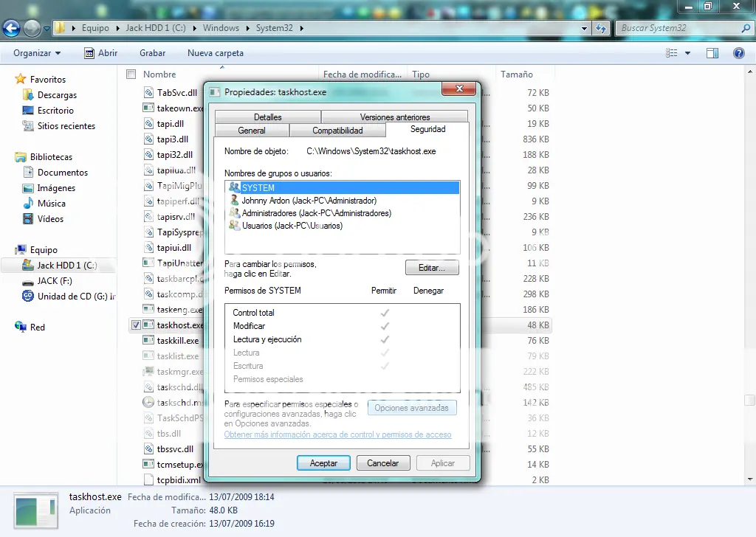The height and width of the screenshot is (537, 756).
Task: Open the view options dropdown arrow
Action: pos(687,53)
